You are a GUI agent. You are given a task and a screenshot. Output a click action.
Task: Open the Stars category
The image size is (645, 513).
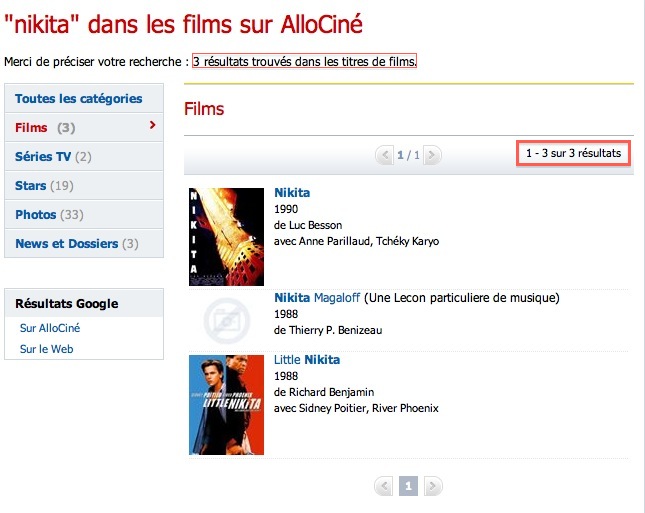(31, 186)
